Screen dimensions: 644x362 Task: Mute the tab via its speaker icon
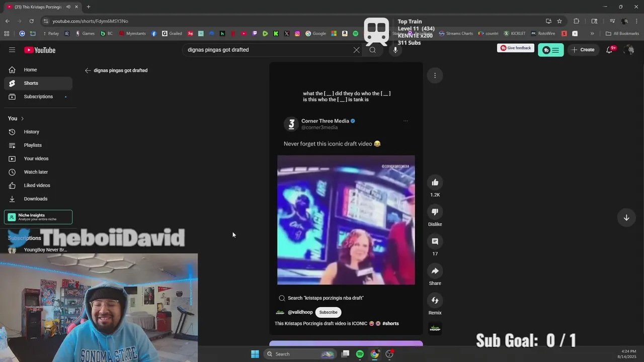pyautogui.click(x=68, y=7)
